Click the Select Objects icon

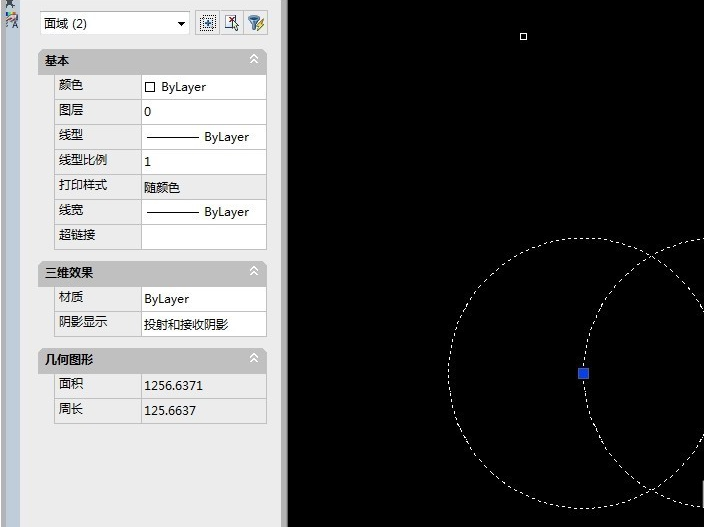pos(232,23)
